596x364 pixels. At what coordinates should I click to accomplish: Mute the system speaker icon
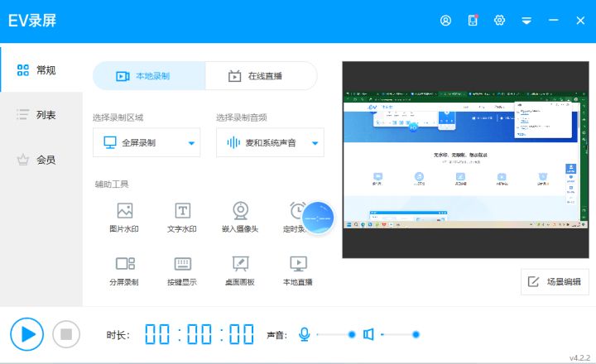368,334
